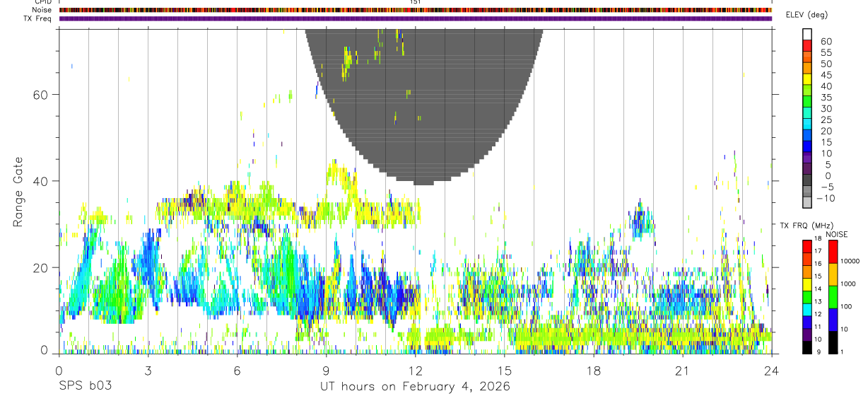Click the multicolored Noise strip above plot
The height and width of the screenshot is (401, 868).
pyautogui.click(x=416, y=10)
